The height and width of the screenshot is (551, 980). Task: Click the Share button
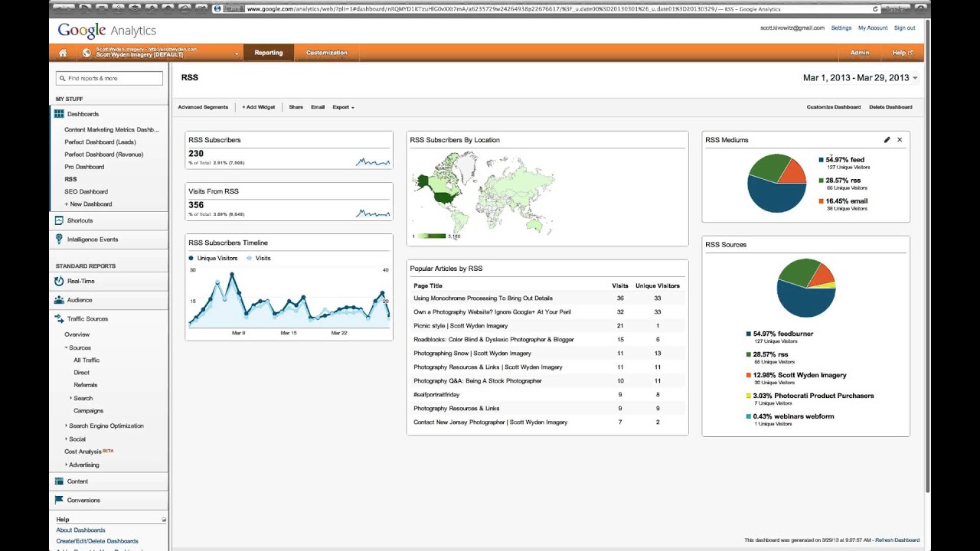tap(296, 107)
